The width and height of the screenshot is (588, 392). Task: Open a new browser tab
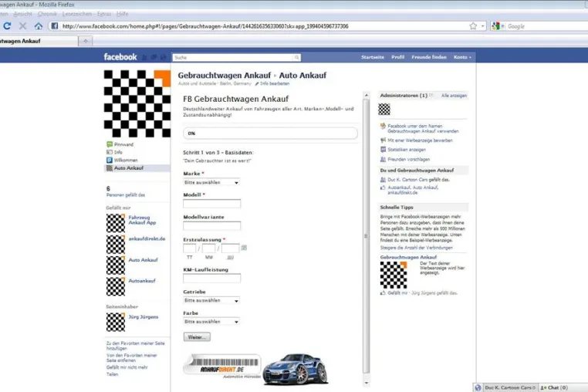point(86,41)
